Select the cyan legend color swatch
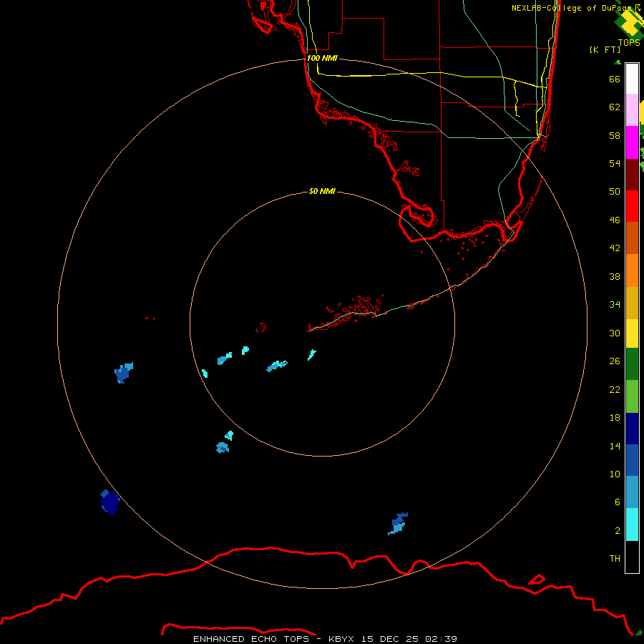 pyautogui.click(x=632, y=525)
